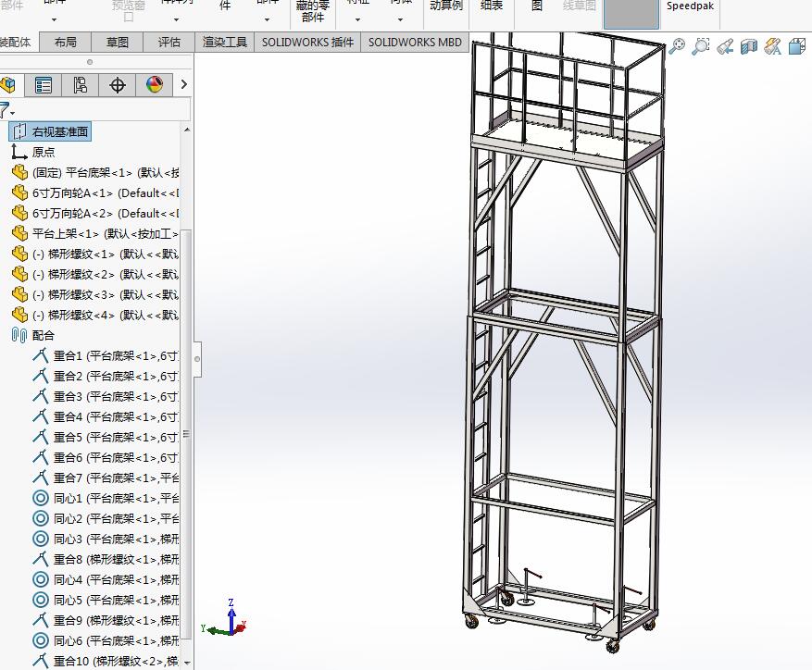Switch to the SOLIDWORKS 插件 tab
The height and width of the screenshot is (670, 812).
point(307,42)
